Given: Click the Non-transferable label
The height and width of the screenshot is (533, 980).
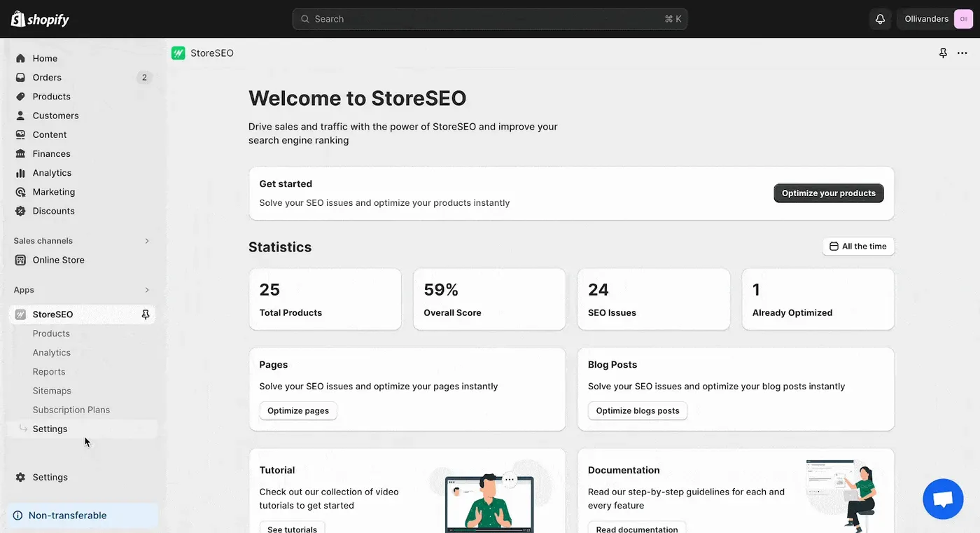Looking at the screenshot, I should point(67,515).
